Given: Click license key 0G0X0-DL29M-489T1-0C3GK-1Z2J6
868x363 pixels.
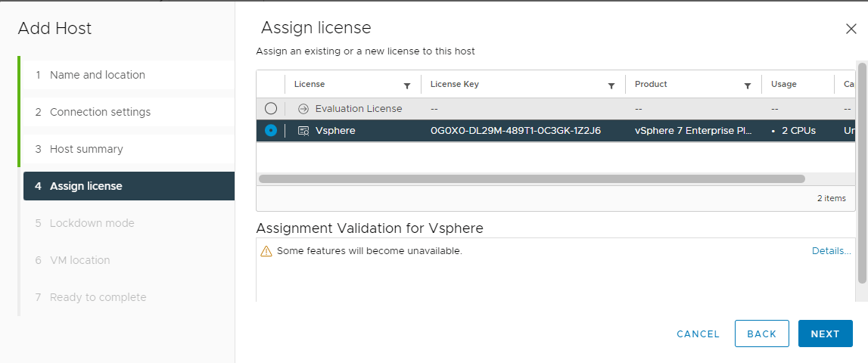Looking at the screenshot, I should pyautogui.click(x=515, y=131).
